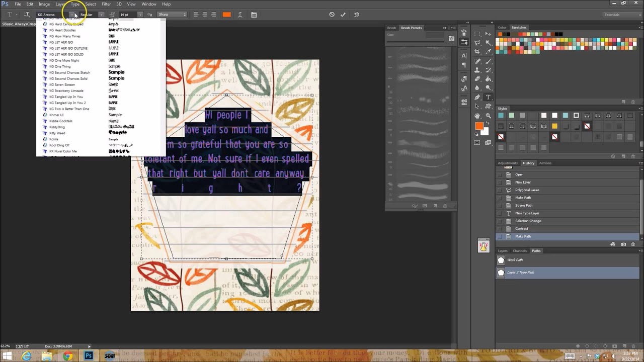Screen dimensions: 644x362
Task: Click the orange text color swatch
Action: tap(226, 15)
